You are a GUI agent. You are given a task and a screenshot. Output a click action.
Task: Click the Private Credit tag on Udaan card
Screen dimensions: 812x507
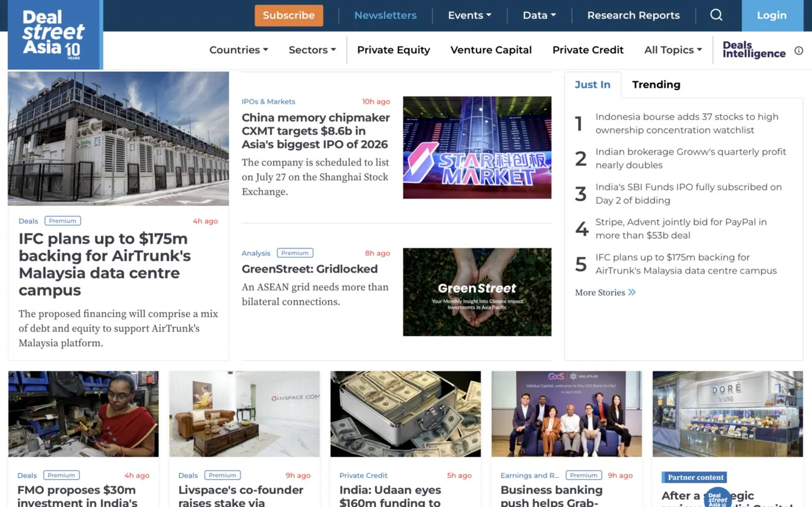364,475
